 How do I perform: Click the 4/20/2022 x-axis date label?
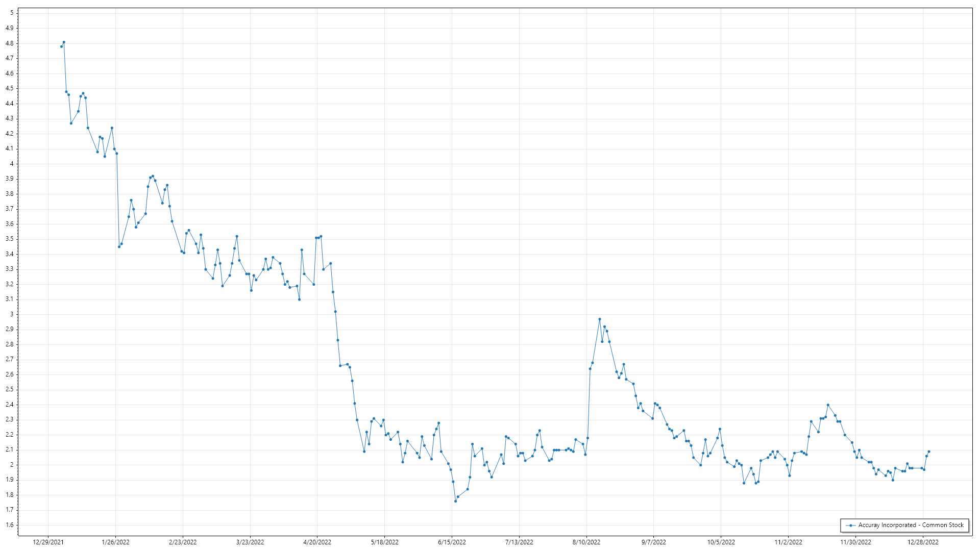coord(317,542)
